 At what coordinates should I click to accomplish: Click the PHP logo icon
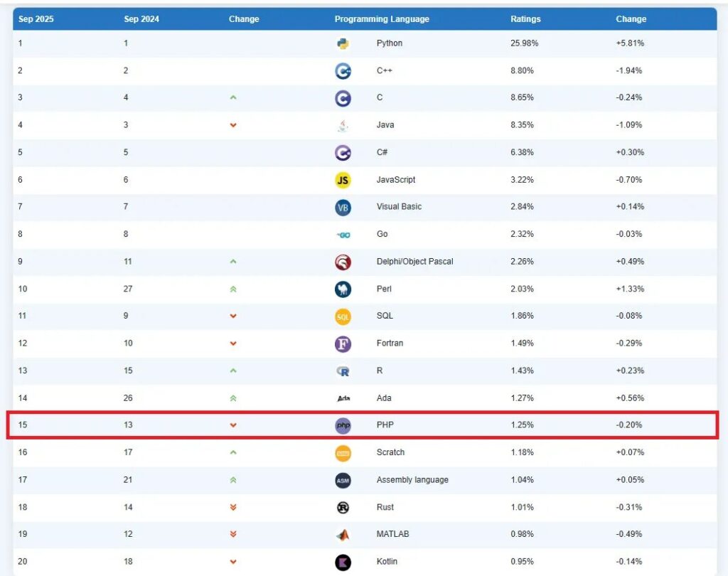tap(343, 425)
